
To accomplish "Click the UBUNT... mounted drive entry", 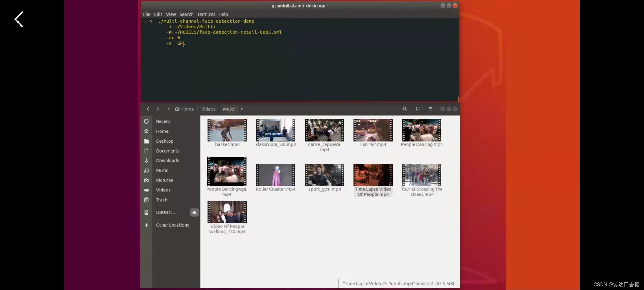I will click(x=166, y=212).
